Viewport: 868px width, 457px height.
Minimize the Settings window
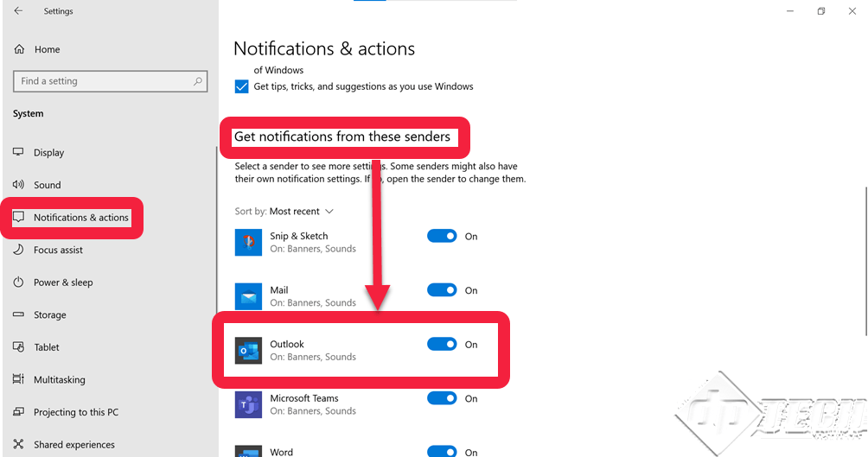[x=790, y=11]
